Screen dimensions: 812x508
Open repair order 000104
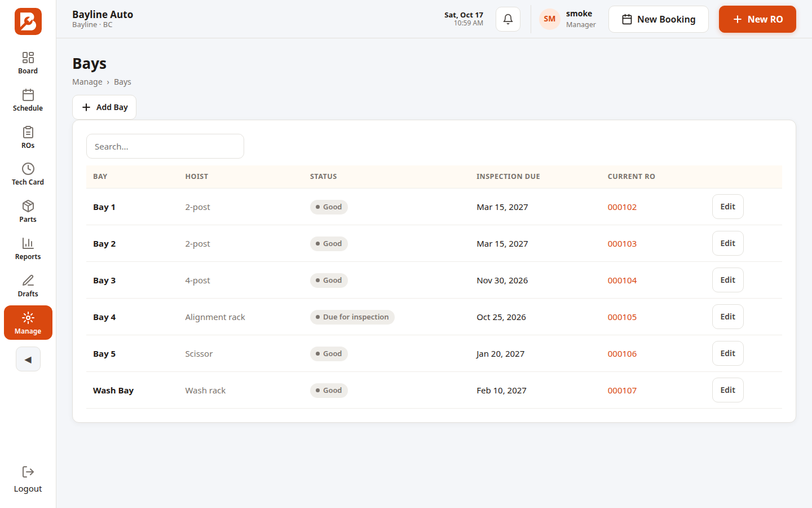pos(622,281)
